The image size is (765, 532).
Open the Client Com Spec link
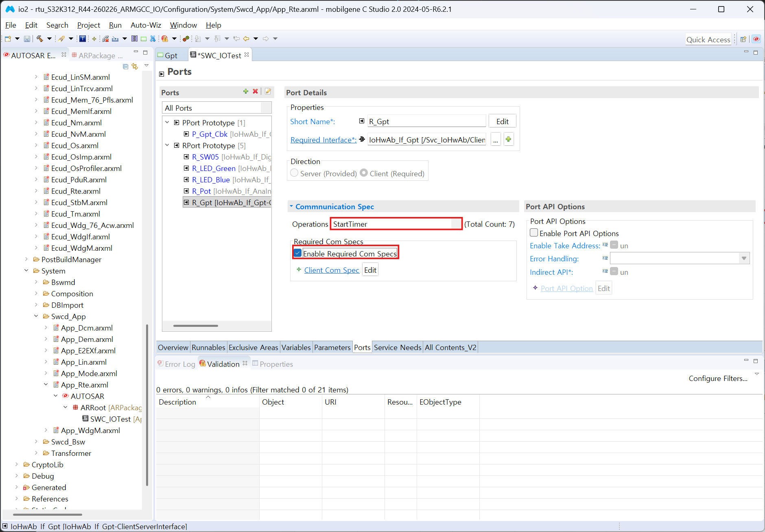(332, 270)
